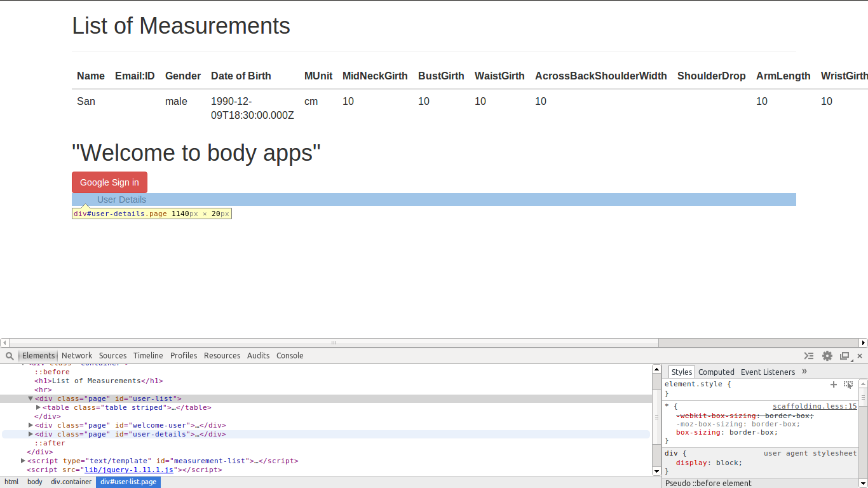Click page horizontal scrollbar left arrow

(x=4, y=342)
